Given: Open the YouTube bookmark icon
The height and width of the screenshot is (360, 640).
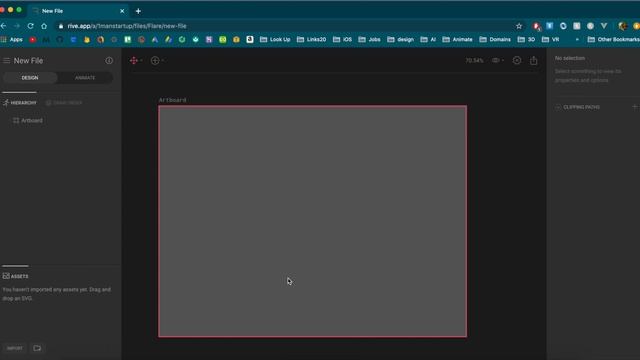Looking at the screenshot, I should (33, 39).
